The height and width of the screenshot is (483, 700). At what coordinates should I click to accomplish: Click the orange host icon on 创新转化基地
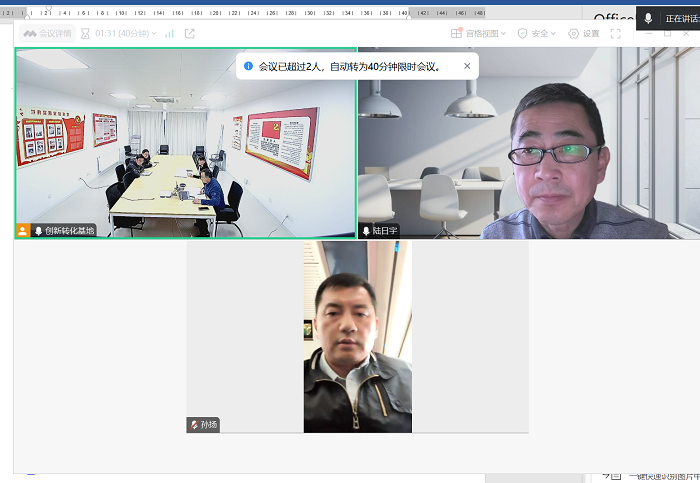(23, 231)
